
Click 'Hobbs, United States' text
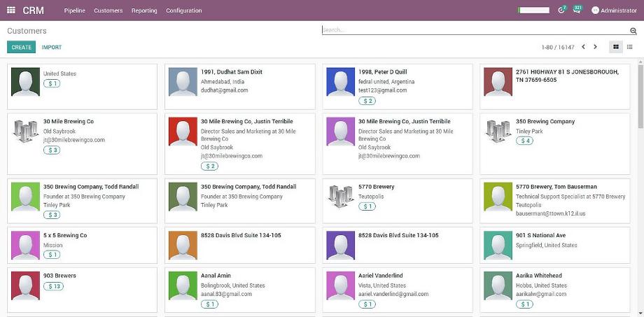541,286
